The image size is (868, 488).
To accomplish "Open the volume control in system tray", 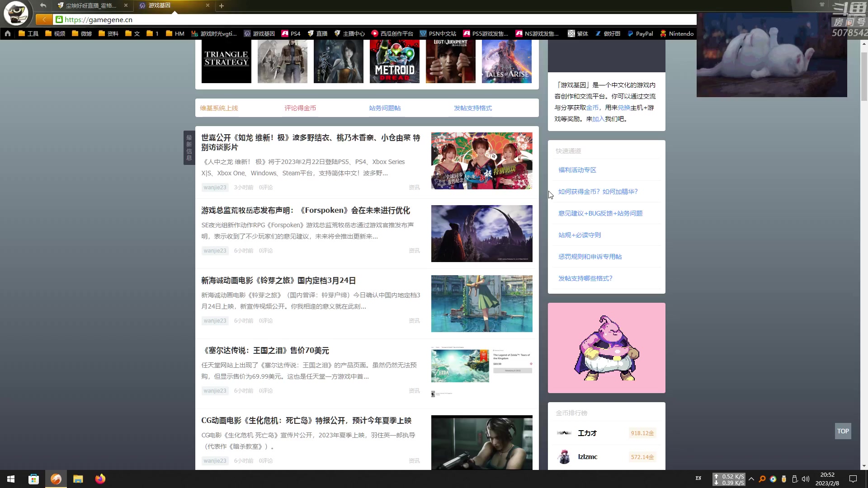I will (x=806, y=479).
